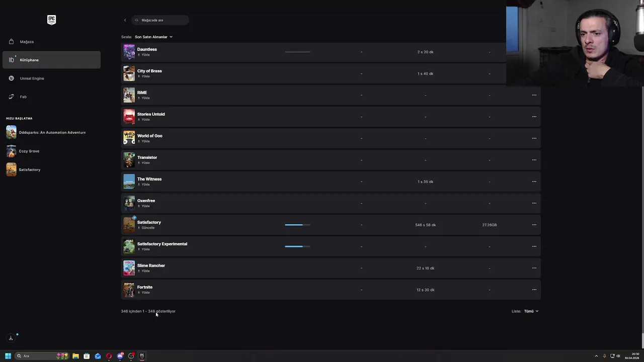Click the volume icon in system tray
The height and width of the screenshot is (362, 644).
(x=618, y=356)
